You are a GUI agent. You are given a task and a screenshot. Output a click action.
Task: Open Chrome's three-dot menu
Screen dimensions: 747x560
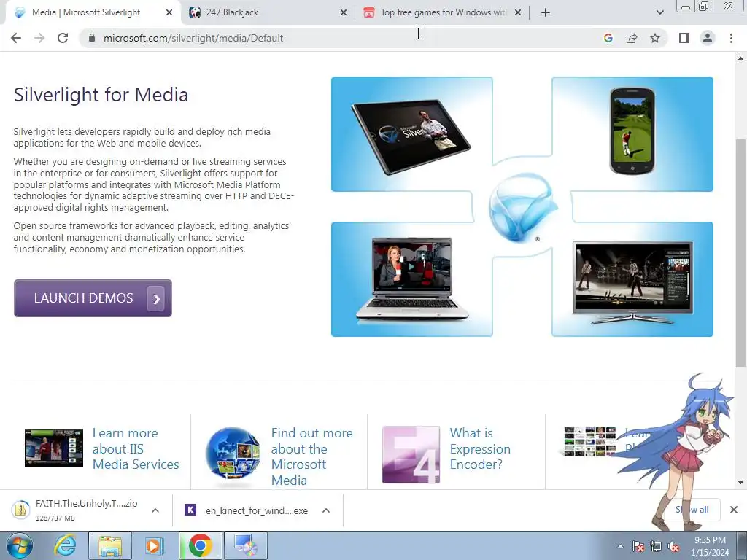point(731,38)
